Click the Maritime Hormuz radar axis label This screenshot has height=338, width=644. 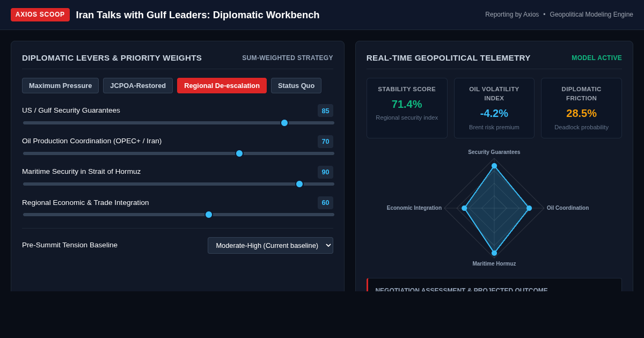[494, 264]
